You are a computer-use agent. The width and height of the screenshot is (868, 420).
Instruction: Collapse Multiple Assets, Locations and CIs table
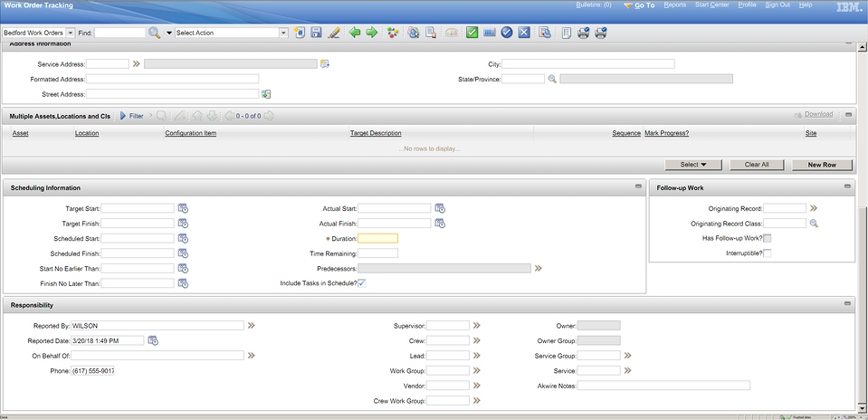tap(849, 115)
